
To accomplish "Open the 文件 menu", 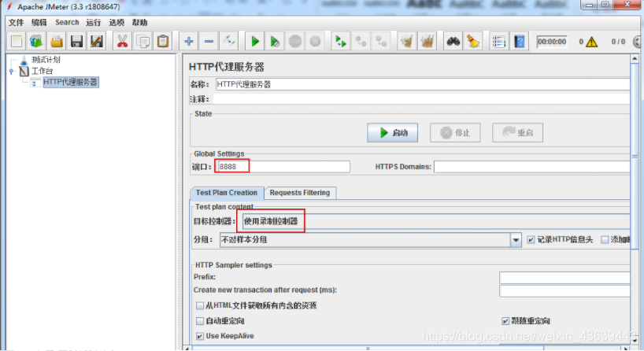I will coord(16,22).
